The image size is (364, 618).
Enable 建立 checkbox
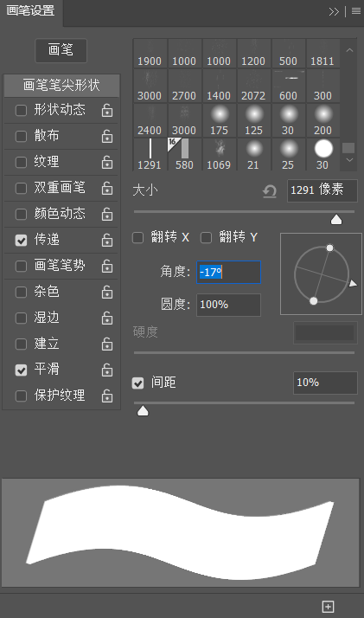tap(21, 344)
